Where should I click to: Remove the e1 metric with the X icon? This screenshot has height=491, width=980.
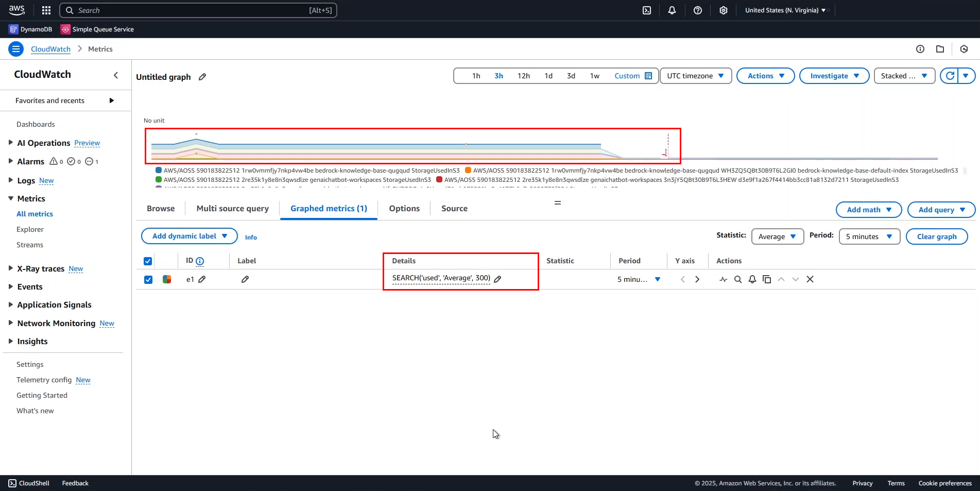coord(810,279)
